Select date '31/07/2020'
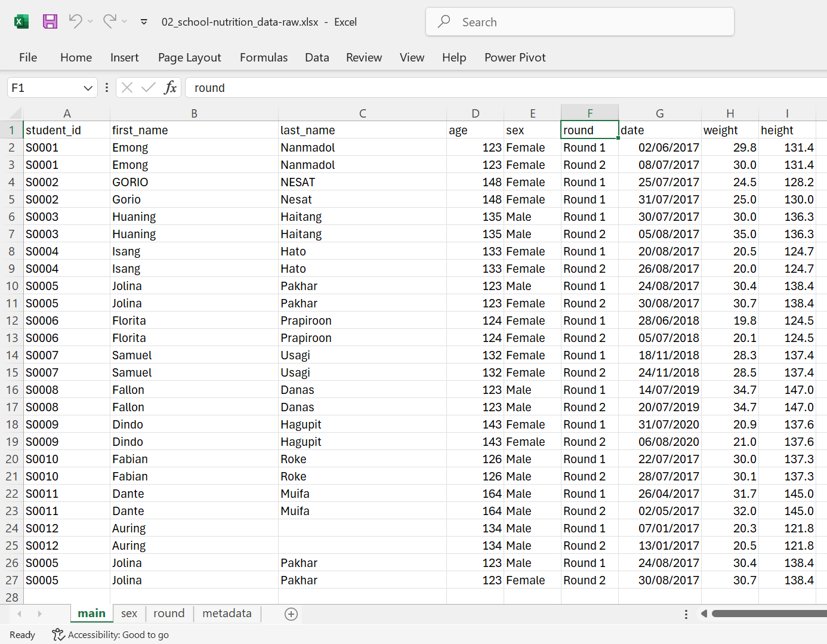 (x=660, y=424)
